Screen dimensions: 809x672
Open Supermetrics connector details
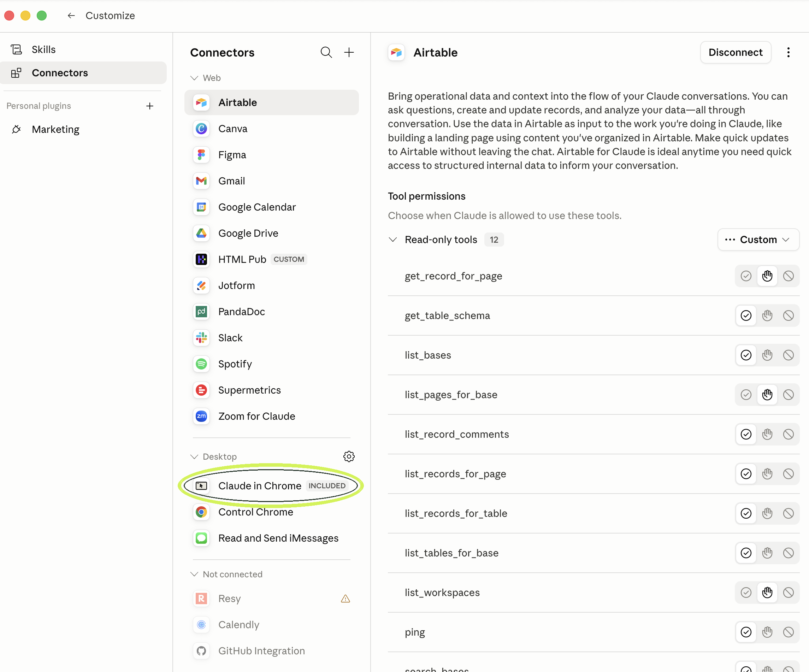272,390
